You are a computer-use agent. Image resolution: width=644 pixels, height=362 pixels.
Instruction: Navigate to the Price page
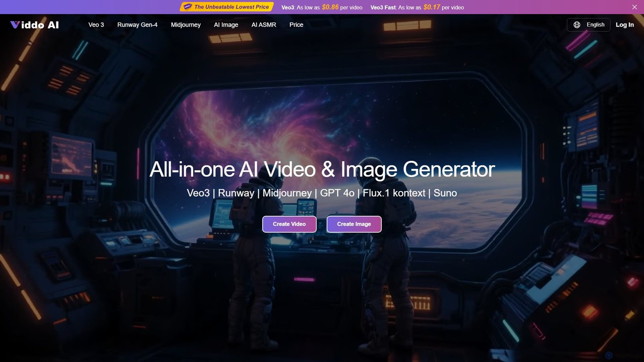(296, 25)
